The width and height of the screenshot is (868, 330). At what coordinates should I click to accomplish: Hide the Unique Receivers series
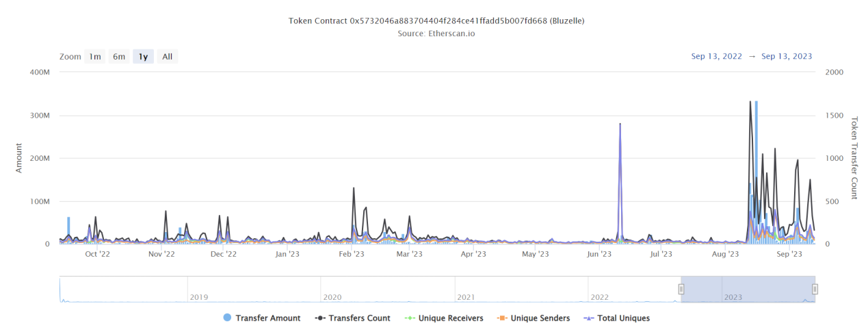pyautogui.click(x=451, y=318)
